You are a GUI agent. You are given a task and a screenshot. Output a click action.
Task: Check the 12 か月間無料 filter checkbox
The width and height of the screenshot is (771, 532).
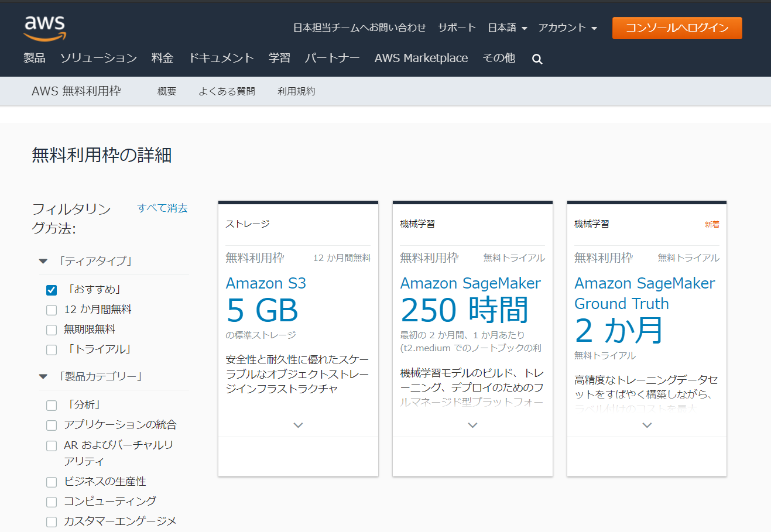tap(52, 310)
